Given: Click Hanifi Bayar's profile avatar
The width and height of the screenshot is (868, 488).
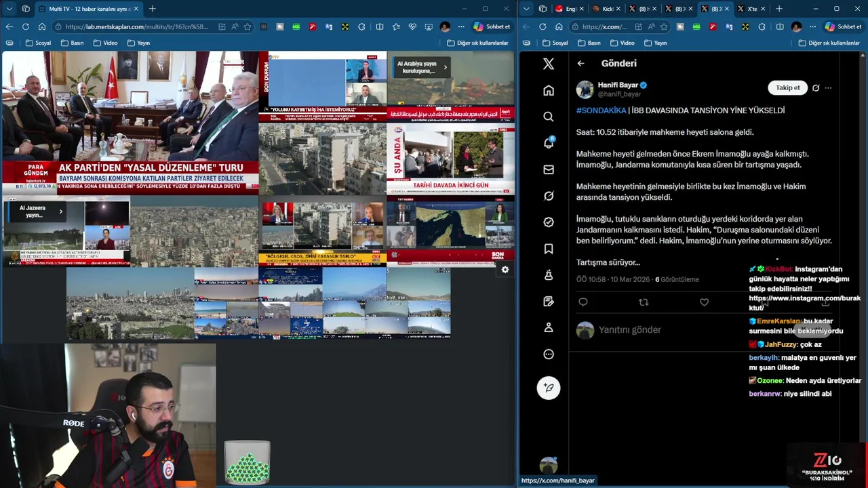Looking at the screenshot, I should coord(585,89).
